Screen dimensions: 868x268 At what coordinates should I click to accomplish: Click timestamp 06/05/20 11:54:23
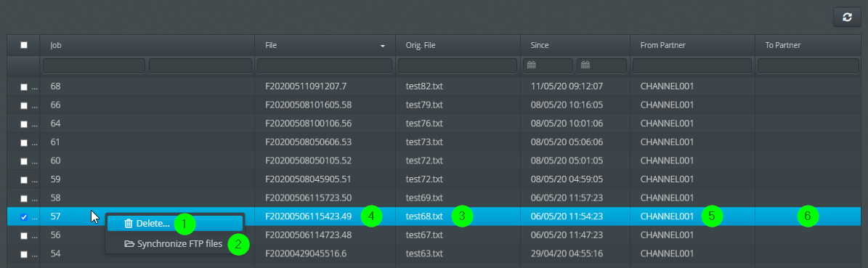pyautogui.click(x=567, y=216)
